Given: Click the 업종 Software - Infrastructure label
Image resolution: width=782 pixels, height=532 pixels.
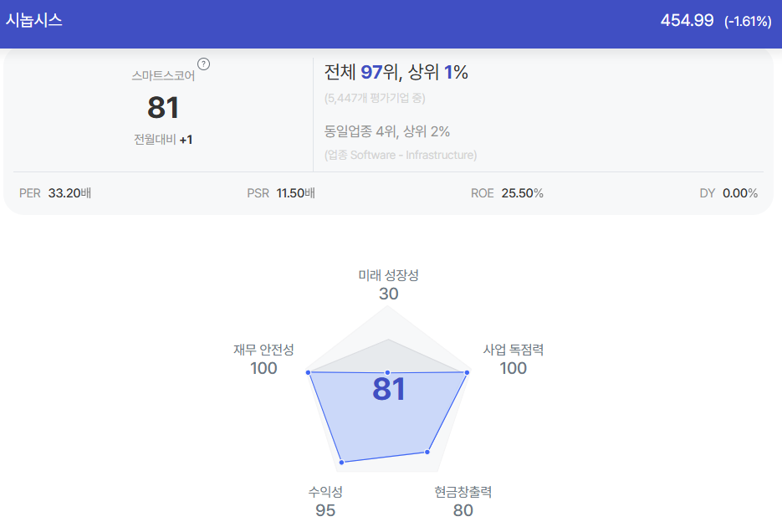Looking at the screenshot, I should tap(401, 155).
